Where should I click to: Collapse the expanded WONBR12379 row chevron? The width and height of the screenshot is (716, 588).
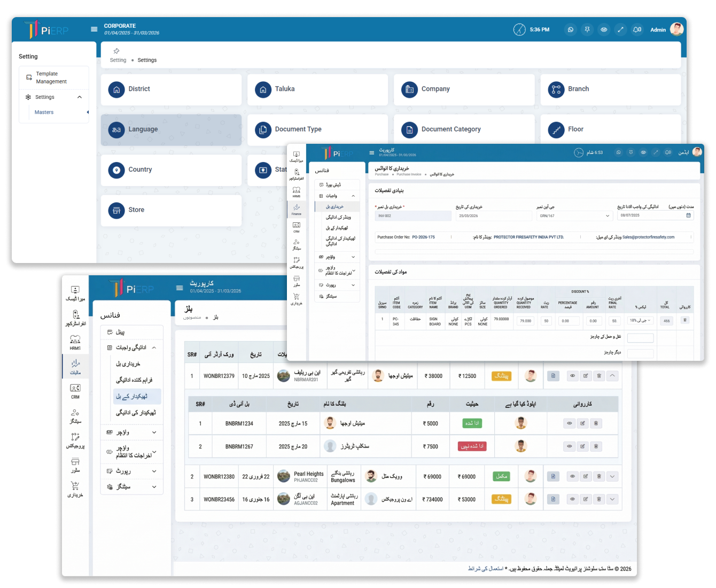point(612,376)
